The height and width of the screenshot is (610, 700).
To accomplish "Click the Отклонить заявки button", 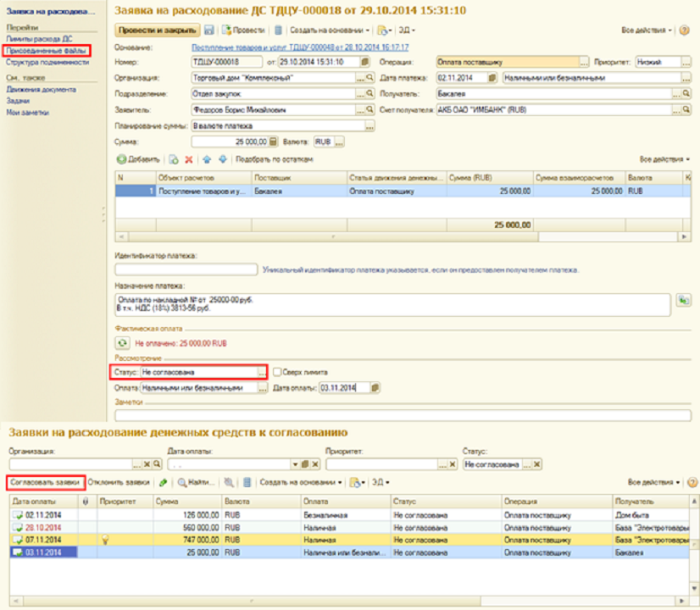I will [x=119, y=482].
